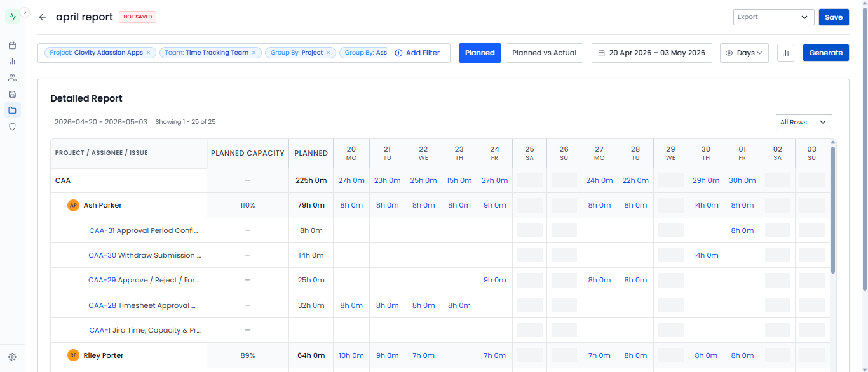This screenshot has width=868, height=372.
Task: Click the april report title
Action: 85,17
